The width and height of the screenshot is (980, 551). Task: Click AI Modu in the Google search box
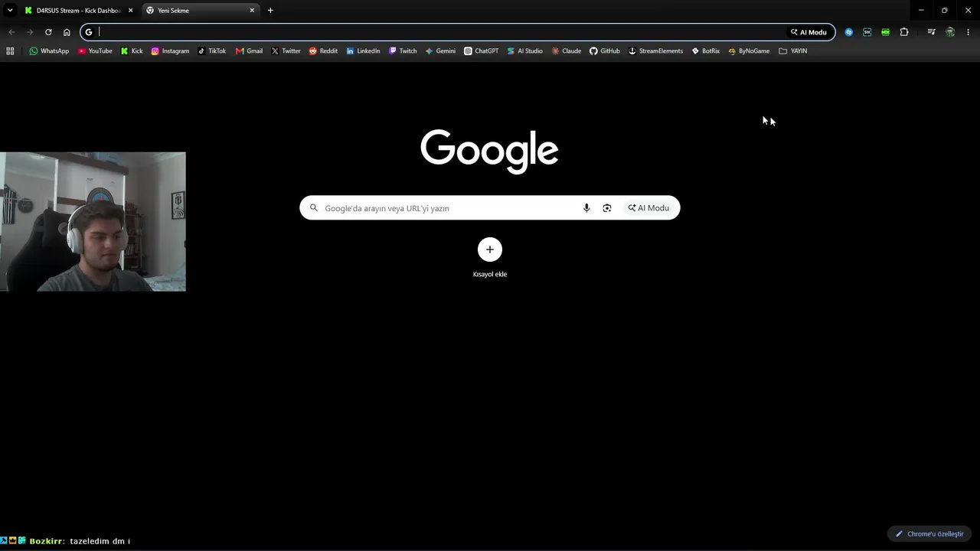point(648,208)
